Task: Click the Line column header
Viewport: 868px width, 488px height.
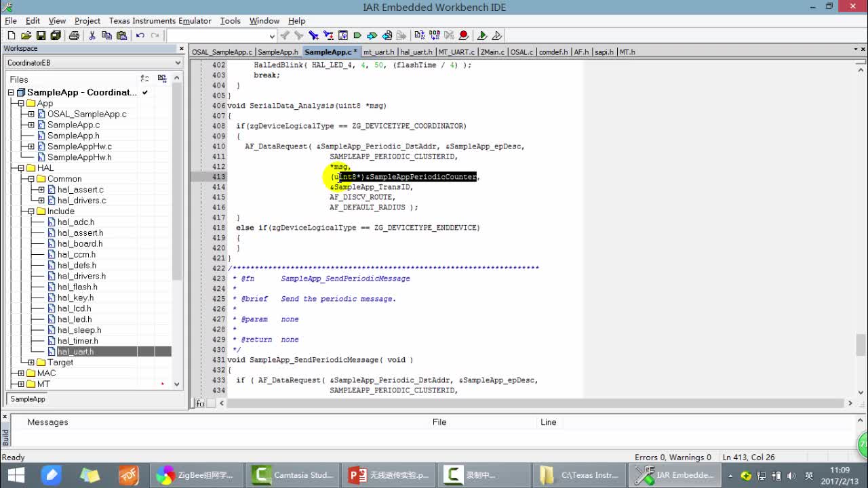Action: point(548,422)
